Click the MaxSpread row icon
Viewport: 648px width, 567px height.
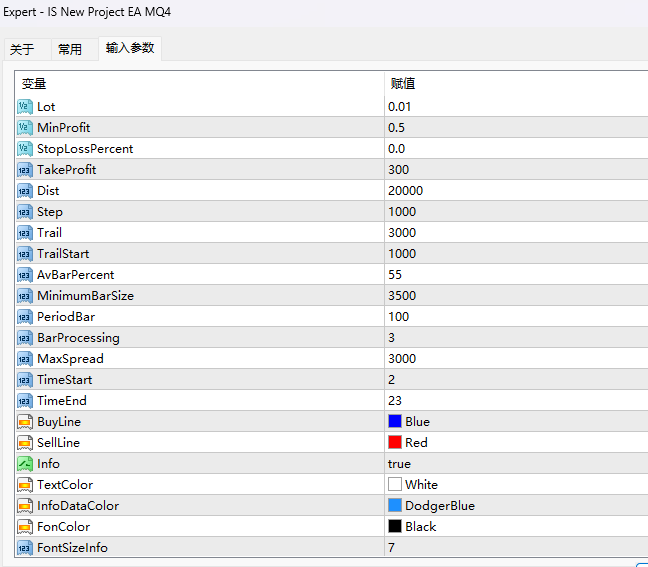point(25,359)
